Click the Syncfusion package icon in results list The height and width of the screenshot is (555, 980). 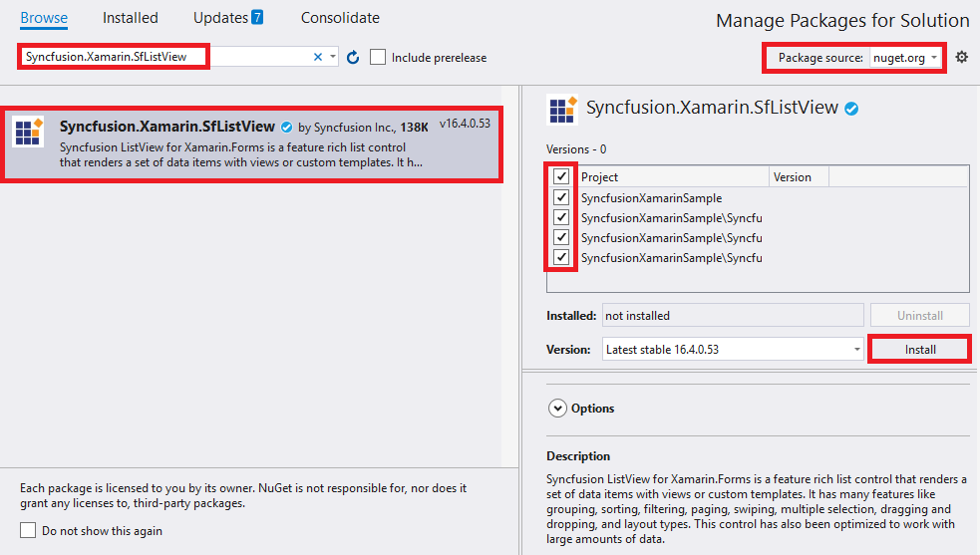28,132
